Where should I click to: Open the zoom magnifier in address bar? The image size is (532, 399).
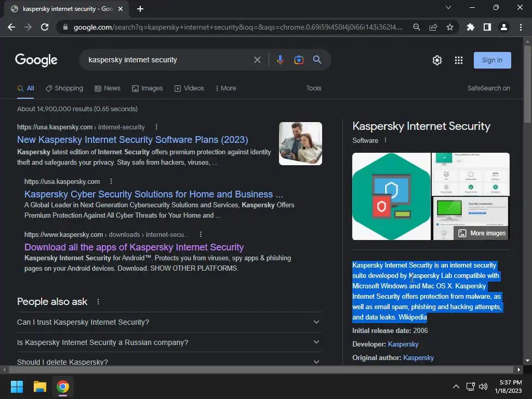[x=417, y=27]
